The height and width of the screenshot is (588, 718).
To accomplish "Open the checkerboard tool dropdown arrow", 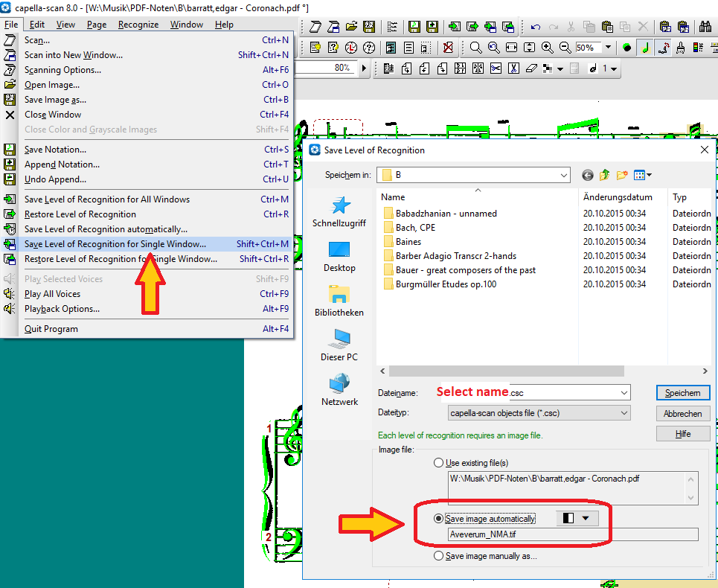I will [560, 69].
